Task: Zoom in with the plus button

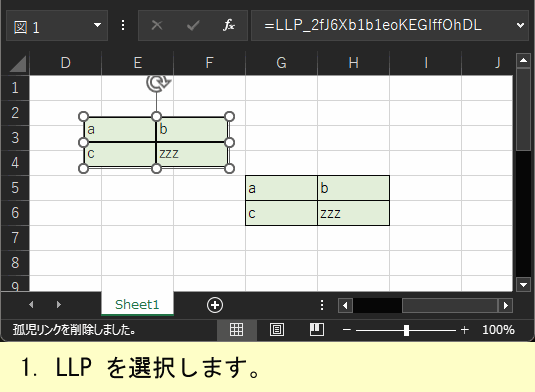Action: tap(464, 330)
